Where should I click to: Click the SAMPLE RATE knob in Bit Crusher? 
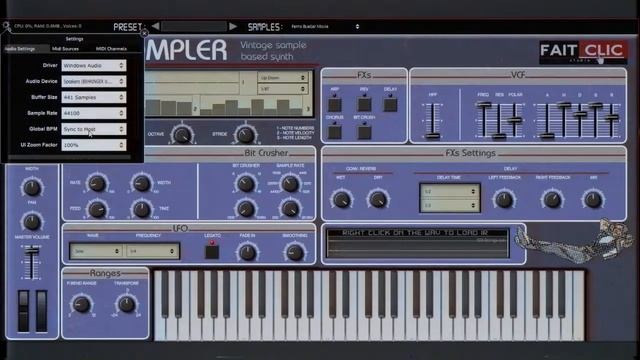pos(290,183)
